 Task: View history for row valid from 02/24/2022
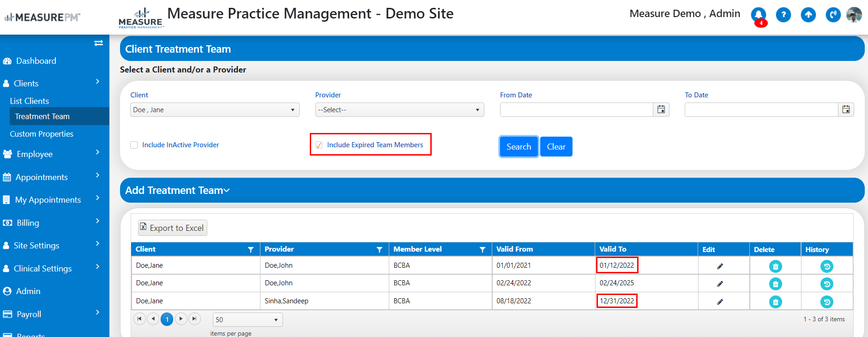(x=827, y=284)
